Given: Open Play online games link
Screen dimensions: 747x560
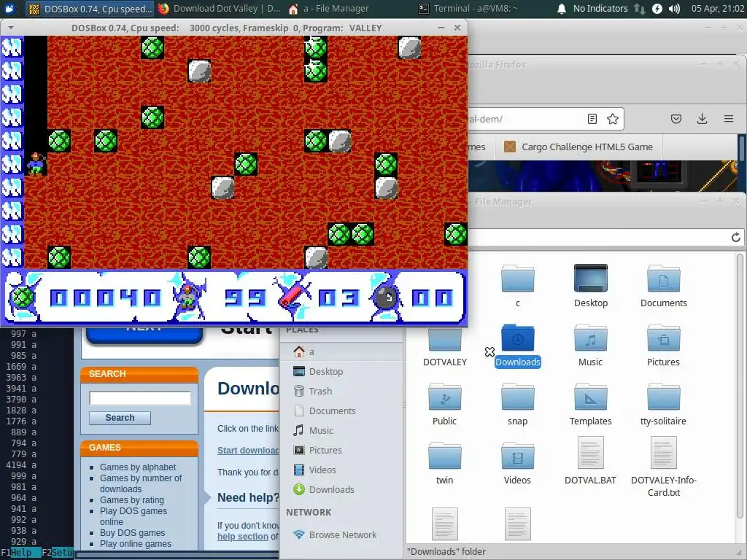Looking at the screenshot, I should pos(135,544).
